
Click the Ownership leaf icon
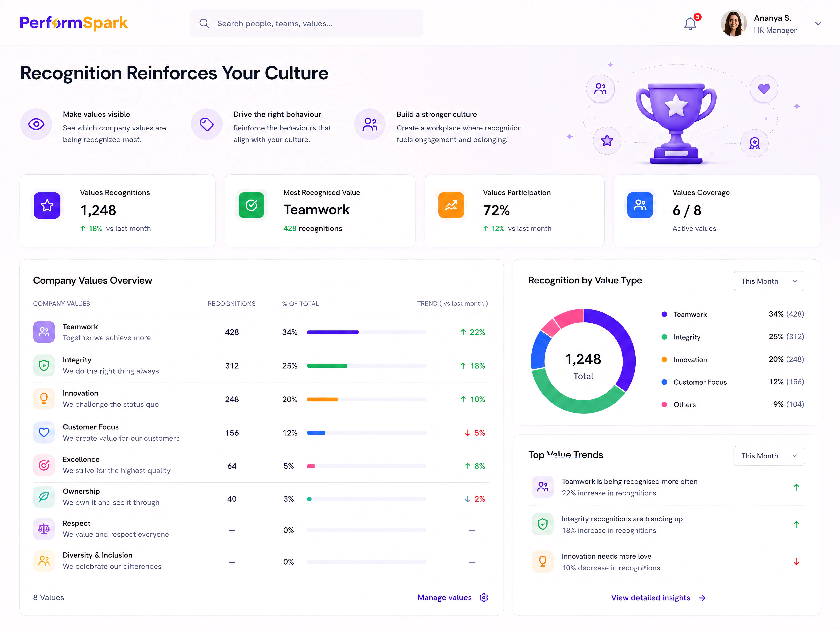coord(44,497)
